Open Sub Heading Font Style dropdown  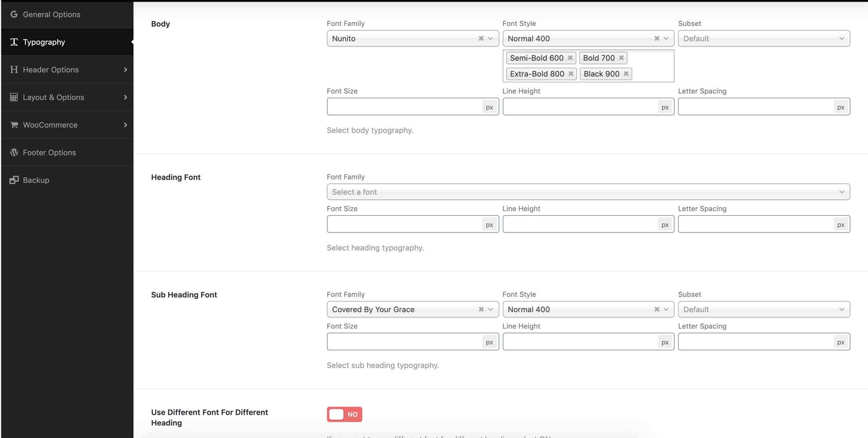[589, 310]
